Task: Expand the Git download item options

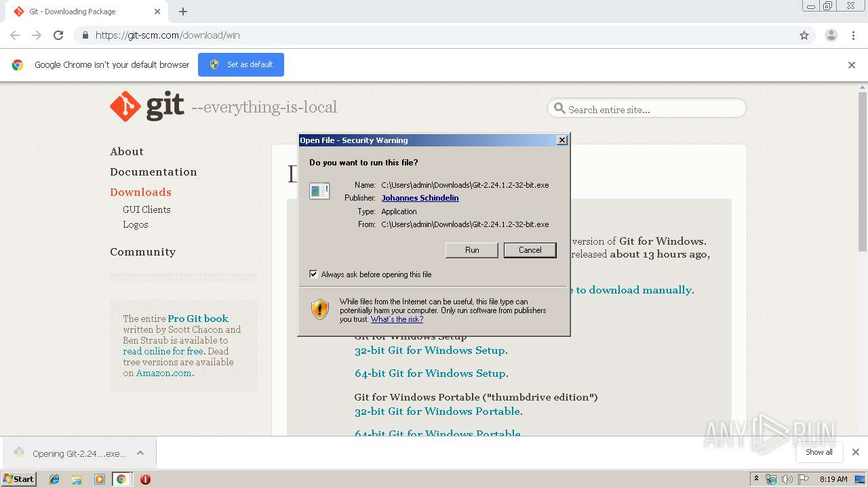Action: point(140,453)
